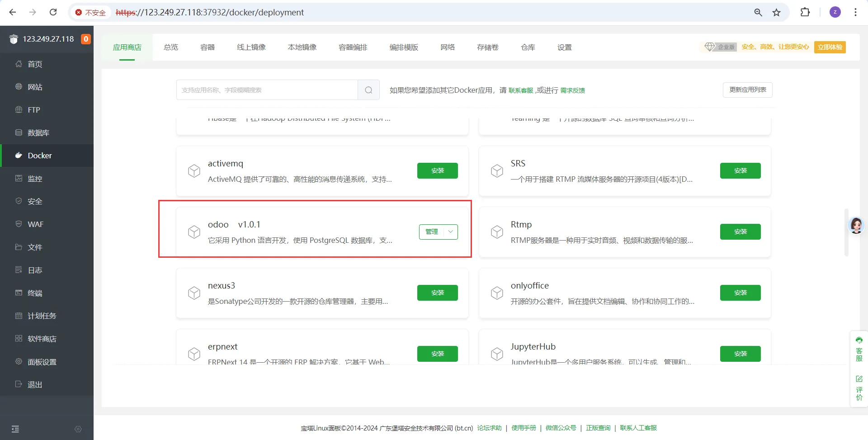Go back to the previous browser page
This screenshot has width=868, height=440.
click(13, 12)
